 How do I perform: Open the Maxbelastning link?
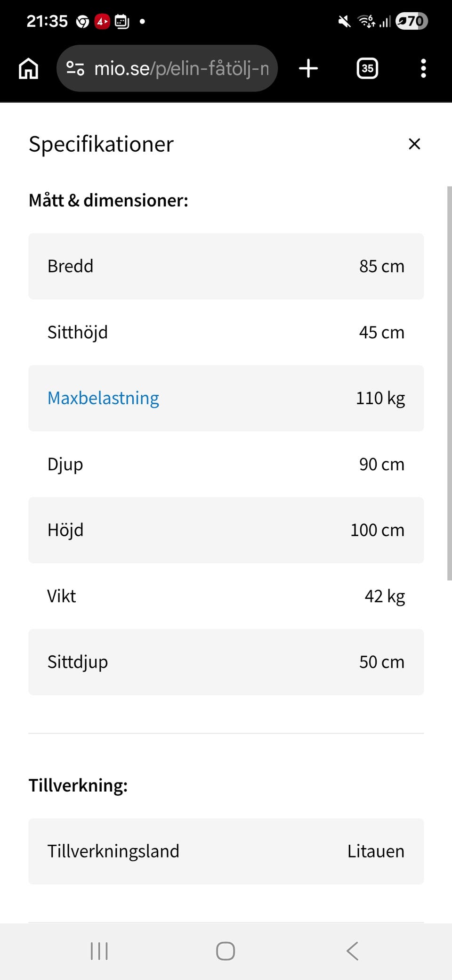tap(103, 398)
